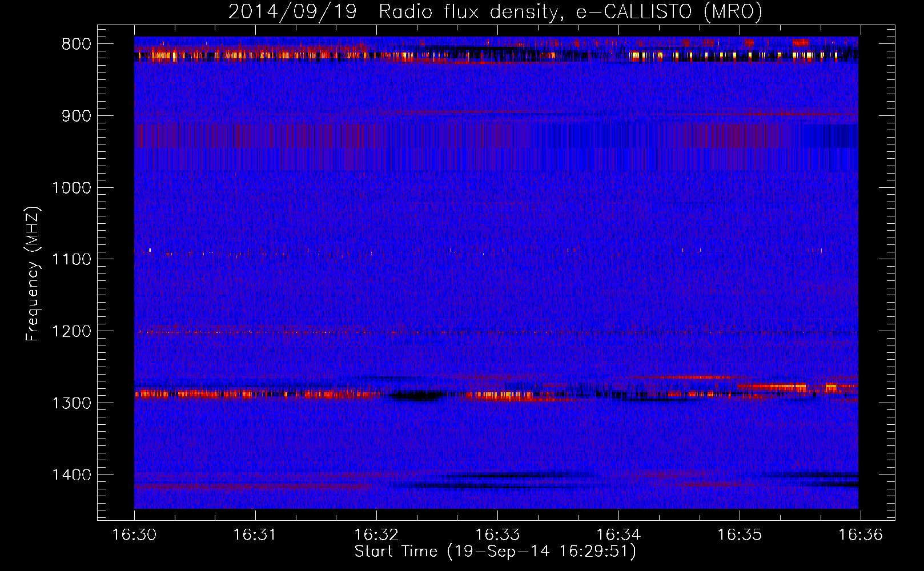Click the plot title '2014/09/19 Radio flux density, e-CALLISTO (MRO)'

pyautogui.click(x=495, y=11)
